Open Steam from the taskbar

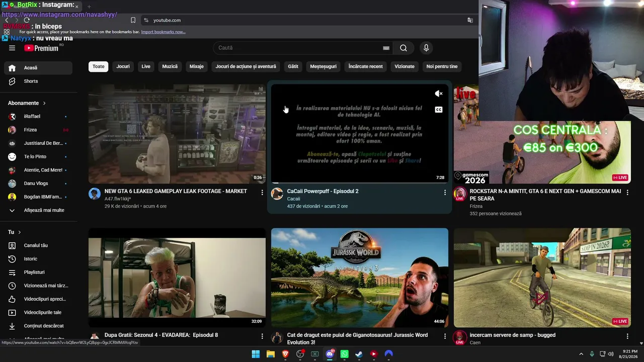point(359,354)
